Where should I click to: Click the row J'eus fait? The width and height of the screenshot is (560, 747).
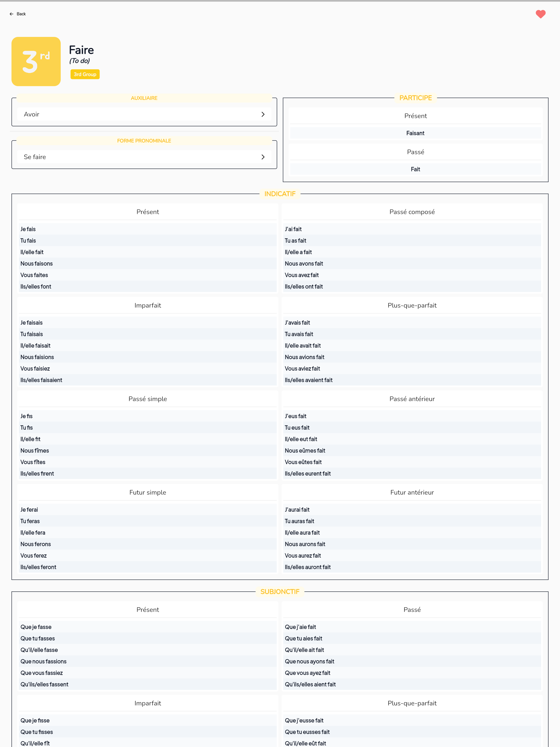tap(412, 416)
